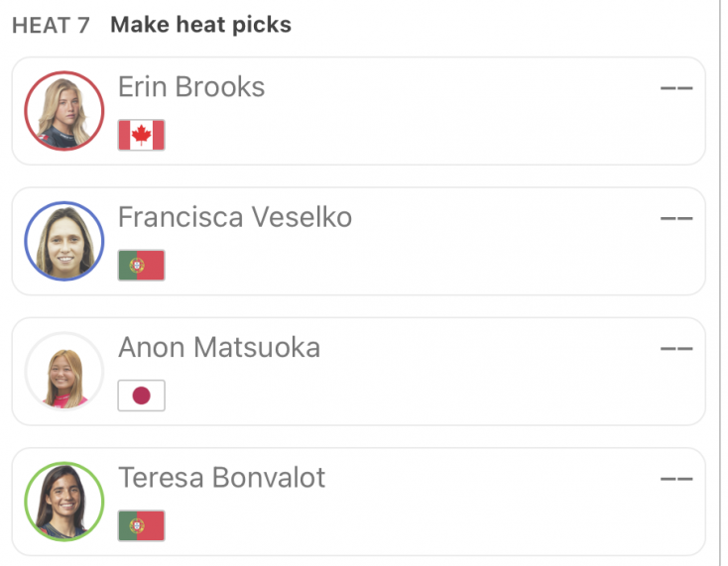Click the Japan flag icon
Screen dimensions: 728x566
(x=141, y=396)
